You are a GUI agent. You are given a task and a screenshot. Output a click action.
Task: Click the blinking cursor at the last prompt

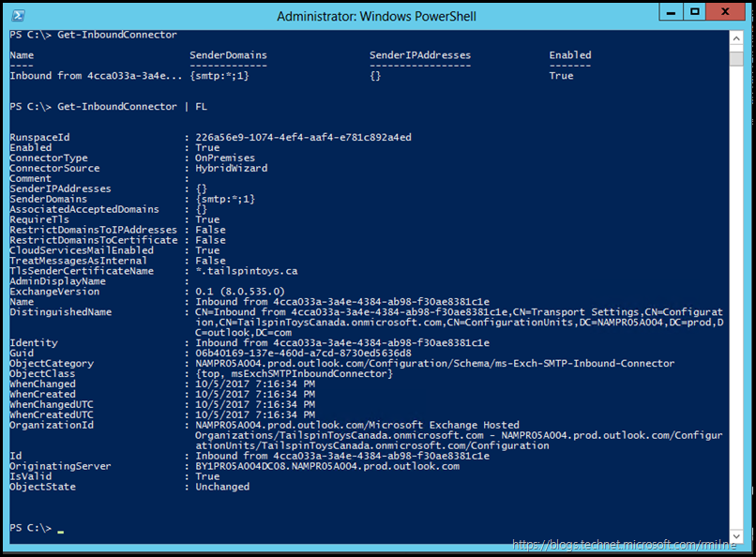pos(60,530)
